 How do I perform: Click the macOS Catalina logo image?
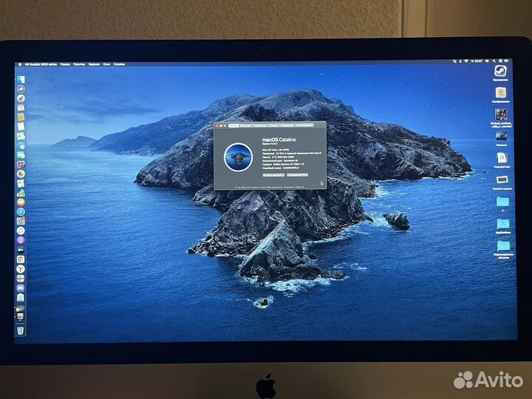click(x=238, y=157)
